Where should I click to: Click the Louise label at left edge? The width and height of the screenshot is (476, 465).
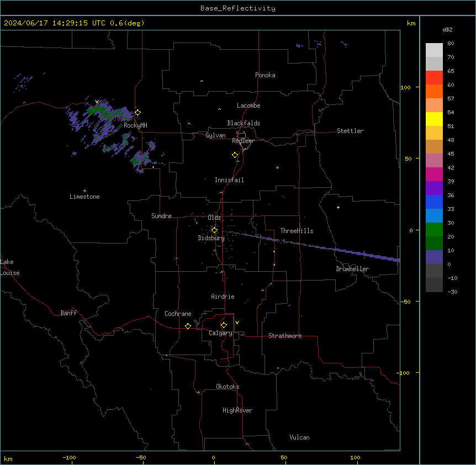(x=10, y=273)
